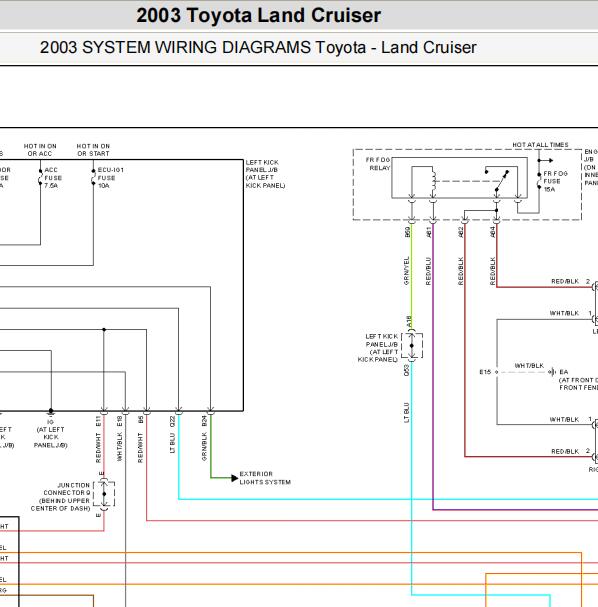
Task: Select the LT BLU label below Q53
Action: coord(406,413)
